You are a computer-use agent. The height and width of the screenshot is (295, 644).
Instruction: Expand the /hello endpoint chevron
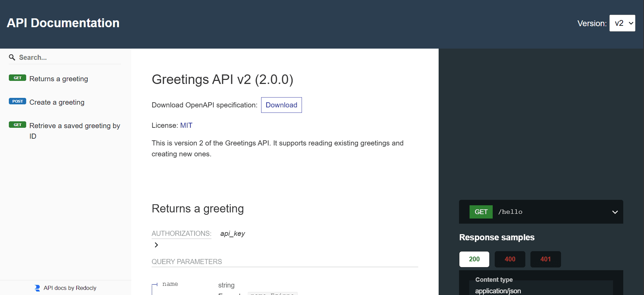(615, 212)
